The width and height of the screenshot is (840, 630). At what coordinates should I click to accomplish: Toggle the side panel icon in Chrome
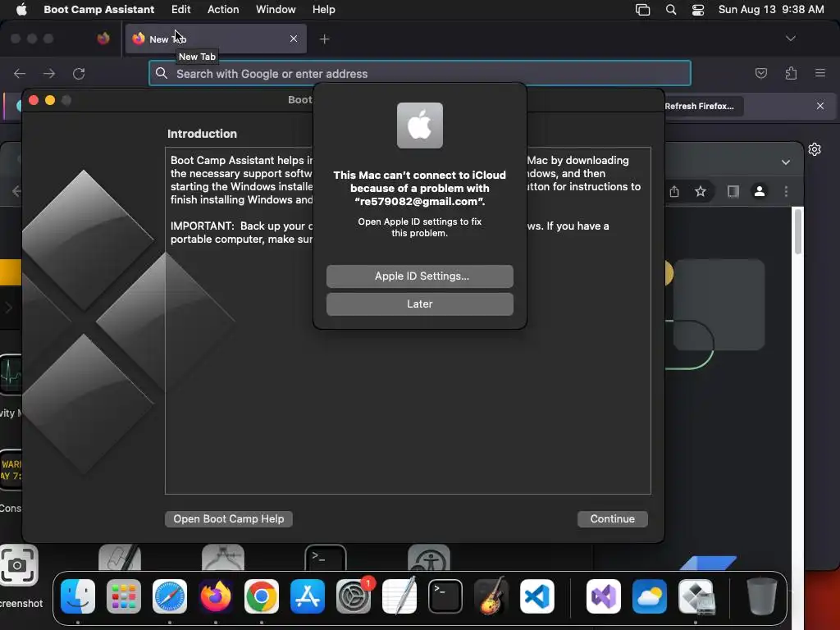point(733,191)
